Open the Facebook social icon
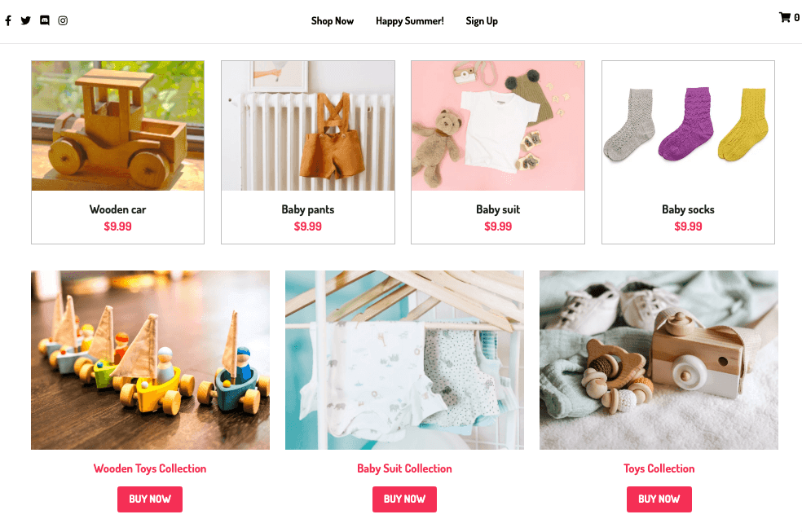This screenshot has height=532, width=802. (x=8, y=20)
